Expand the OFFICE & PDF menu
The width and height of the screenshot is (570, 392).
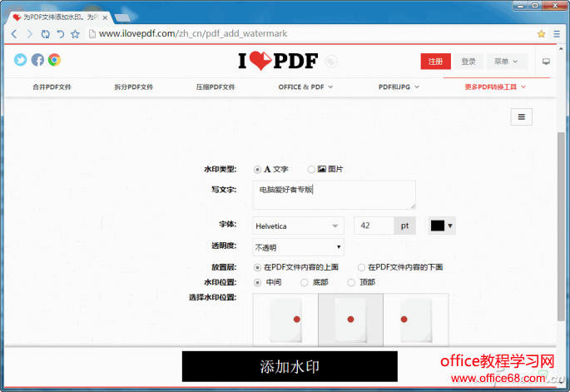coord(305,87)
